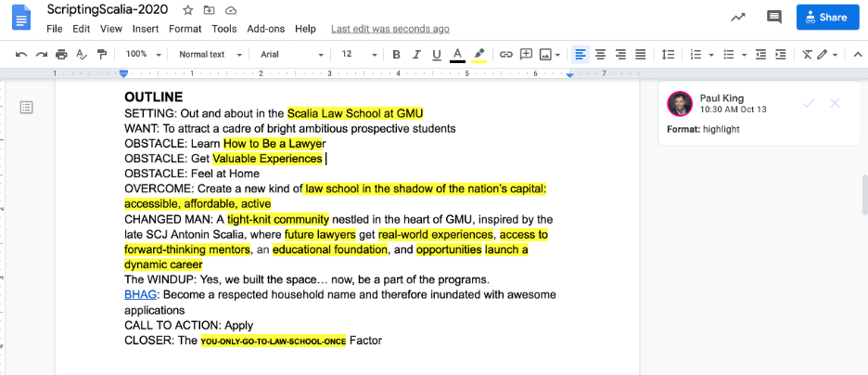Open the font size 12 dropdown
The width and height of the screenshot is (868, 375).
pyautogui.click(x=359, y=54)
